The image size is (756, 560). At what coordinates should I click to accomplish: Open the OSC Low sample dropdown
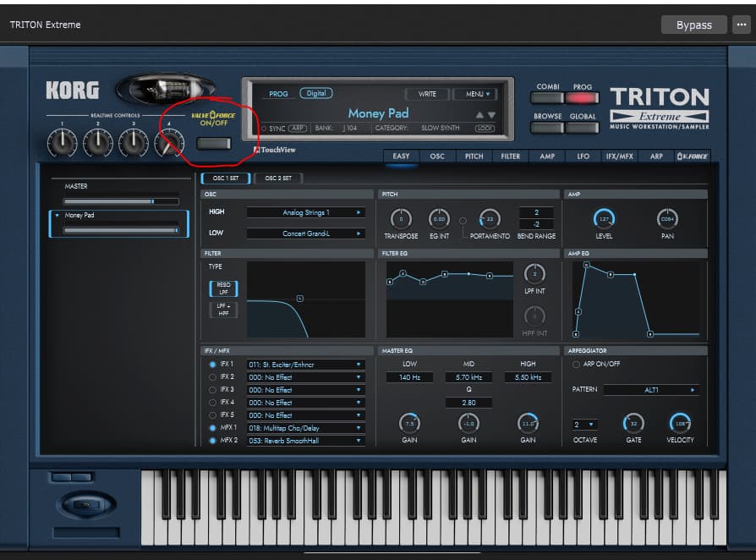pyautogui.click(x=305, y=233)
